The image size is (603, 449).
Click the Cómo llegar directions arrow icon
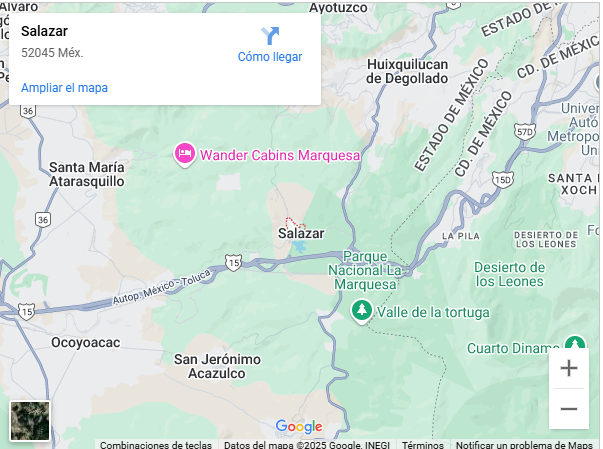pyautogui.click(x=270, y=35)
